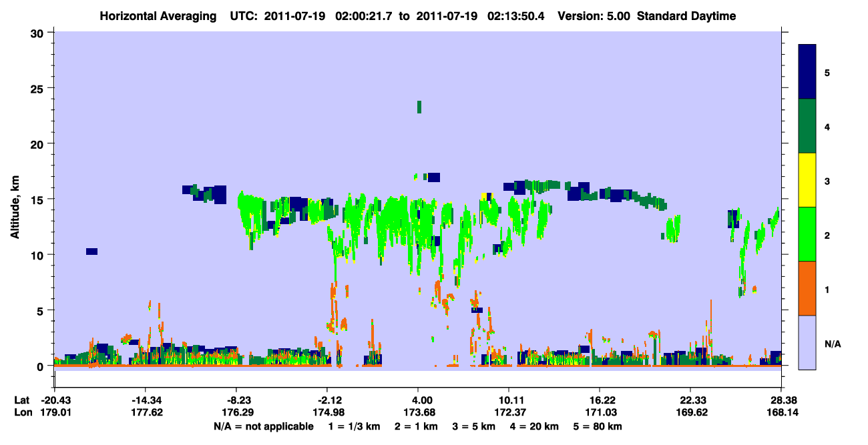This screenshot has height=445, width=868.
Task: Click longitude value 169.62
Action: point(690,412)
